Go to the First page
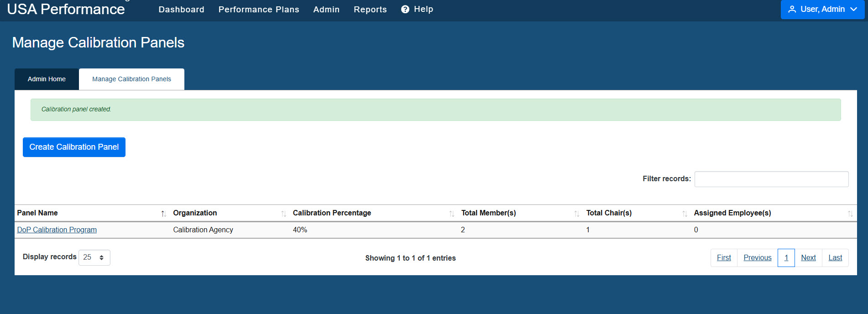Image resolution: width=868 pixels, height=314 pixels. pos(724,258)
